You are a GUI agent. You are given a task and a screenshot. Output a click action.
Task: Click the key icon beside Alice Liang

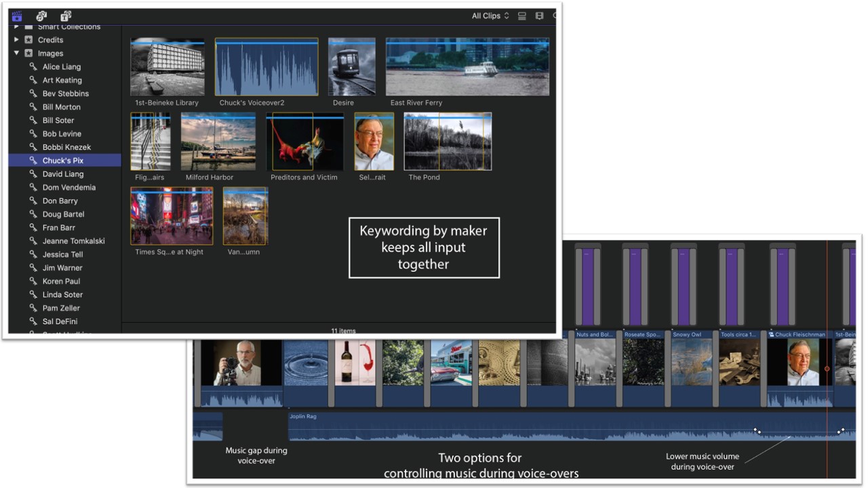coord(33,66)
